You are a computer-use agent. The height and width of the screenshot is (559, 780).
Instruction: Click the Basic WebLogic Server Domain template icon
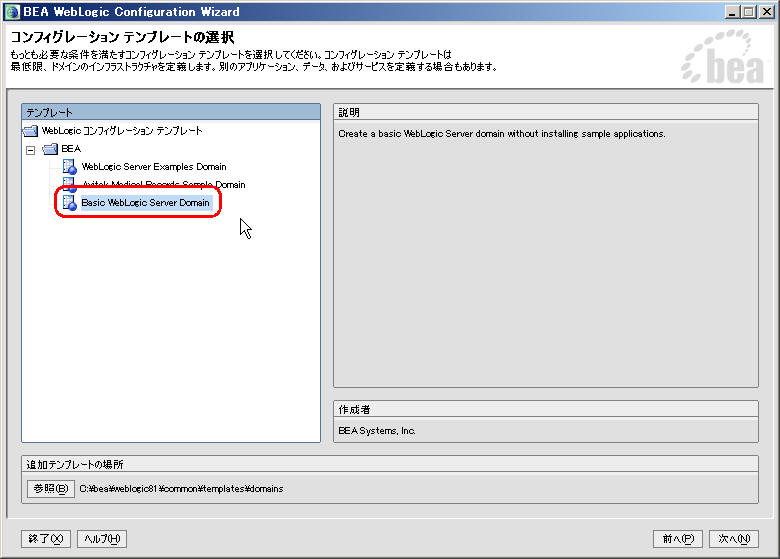[69, 203]
